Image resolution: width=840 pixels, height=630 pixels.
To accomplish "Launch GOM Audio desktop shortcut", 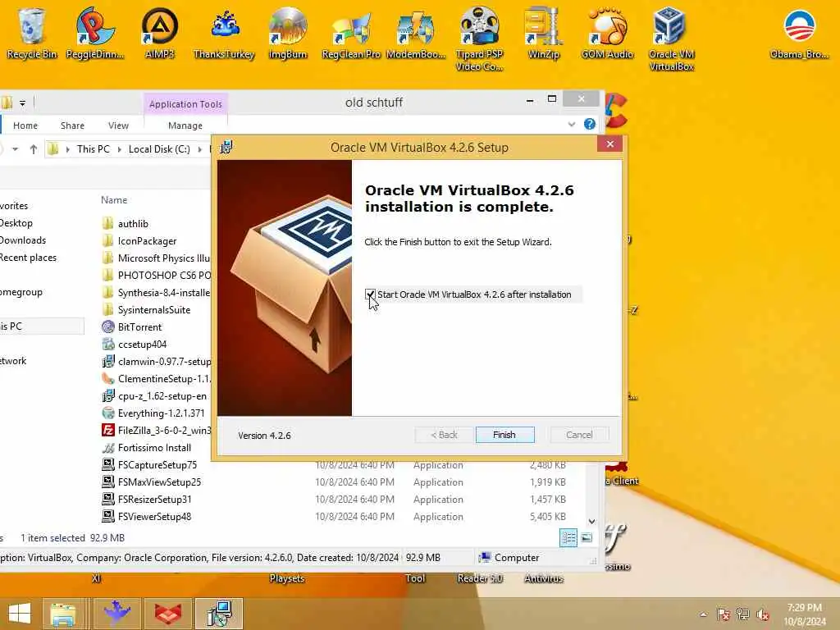I will tap(608, 32).
